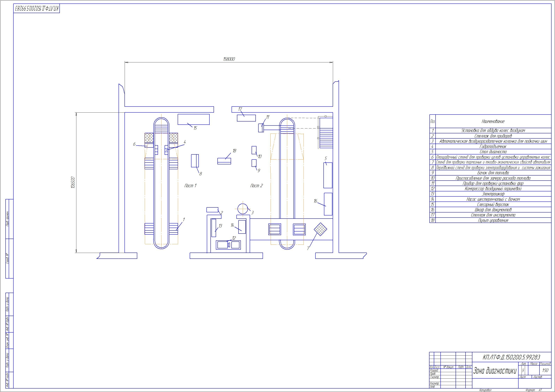The width and height of the screenshot is (555, 392).
Task: Select the 'Пост 1' text label
Action: [x=190, y=186]
